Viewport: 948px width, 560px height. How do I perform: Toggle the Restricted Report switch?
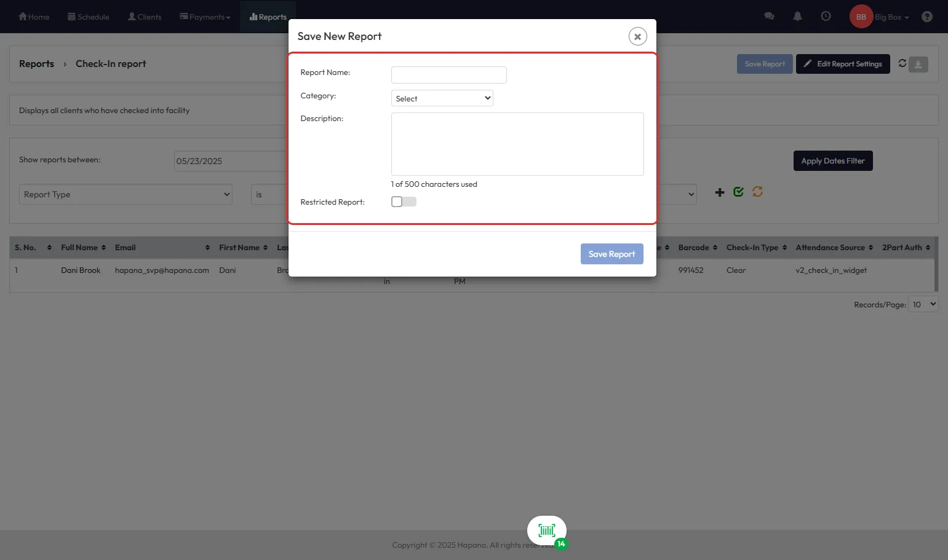click(x=404, y=202)
